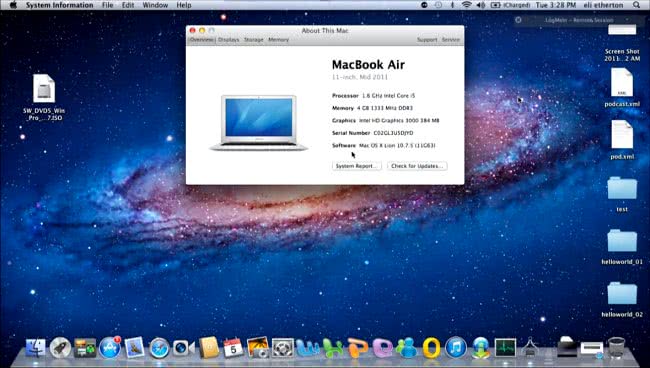Open the Time Machine menu bar icon
This screenshot has height=368, width=650.
pos(438,5)
